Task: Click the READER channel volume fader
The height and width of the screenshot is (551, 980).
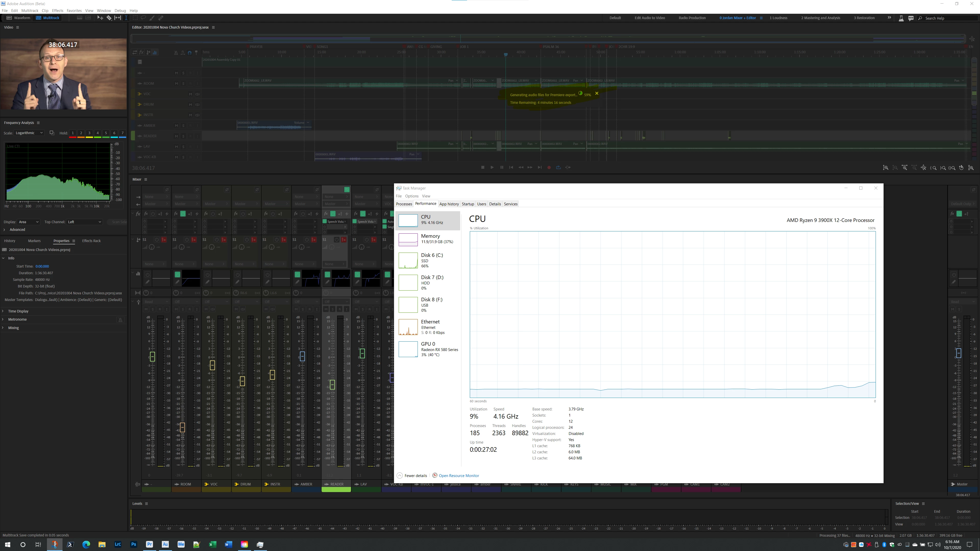Action: click(x=332, y=385)
